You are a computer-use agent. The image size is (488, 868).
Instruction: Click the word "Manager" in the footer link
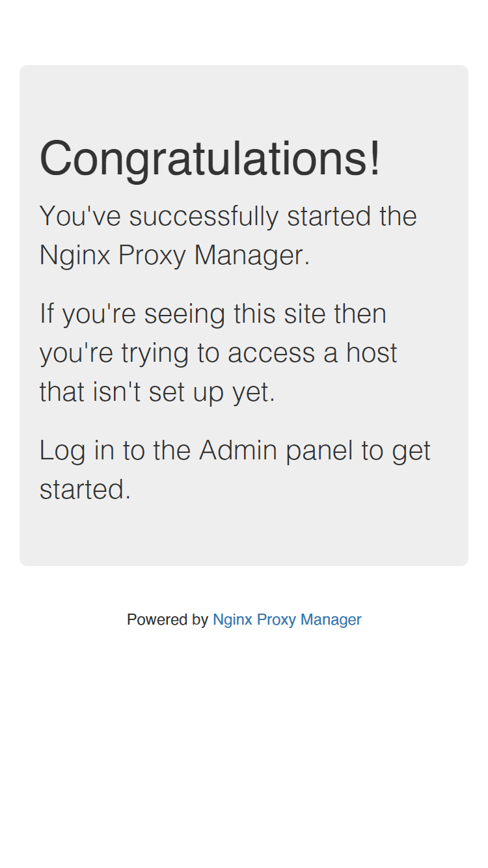point(331,619)
